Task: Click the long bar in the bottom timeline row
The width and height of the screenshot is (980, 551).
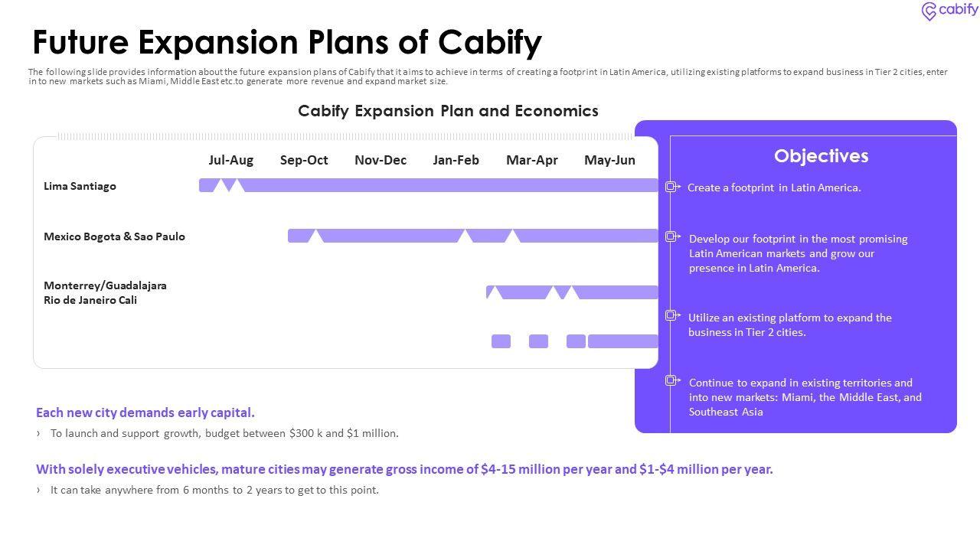Action: tap(622, 341)
